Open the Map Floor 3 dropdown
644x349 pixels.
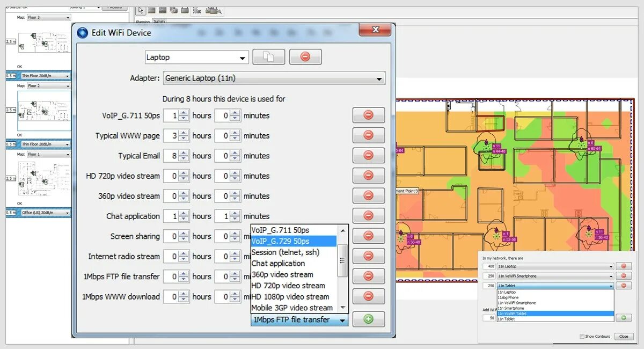point(49,18)
